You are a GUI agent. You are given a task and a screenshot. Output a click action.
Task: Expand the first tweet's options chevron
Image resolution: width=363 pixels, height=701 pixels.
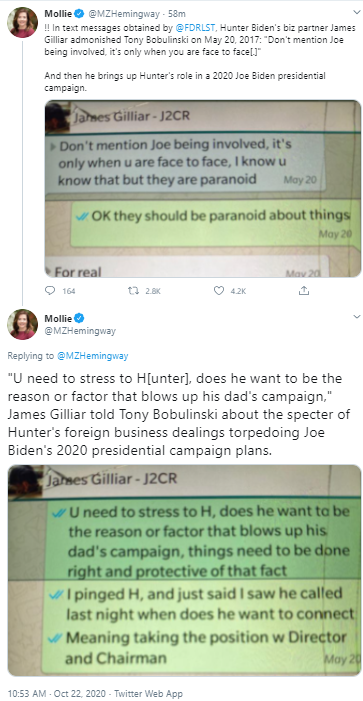point(356,13)
